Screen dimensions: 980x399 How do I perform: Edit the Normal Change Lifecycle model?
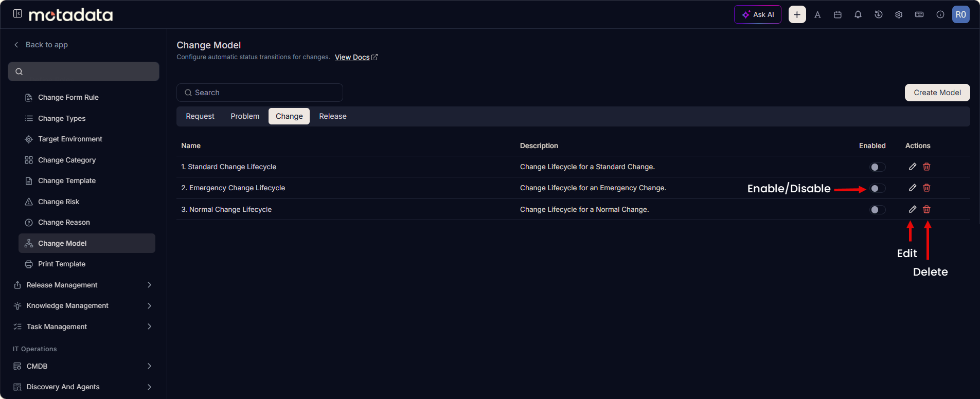(x=913, y=209)
